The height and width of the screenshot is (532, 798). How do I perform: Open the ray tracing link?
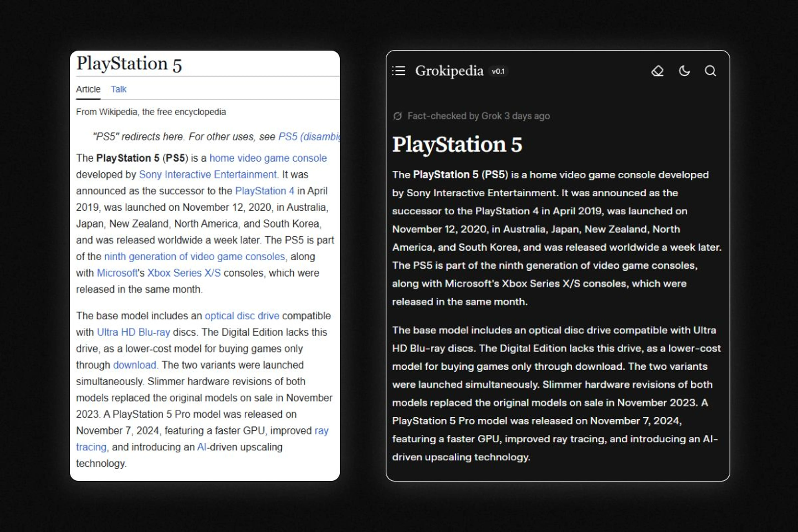(321, 431)
